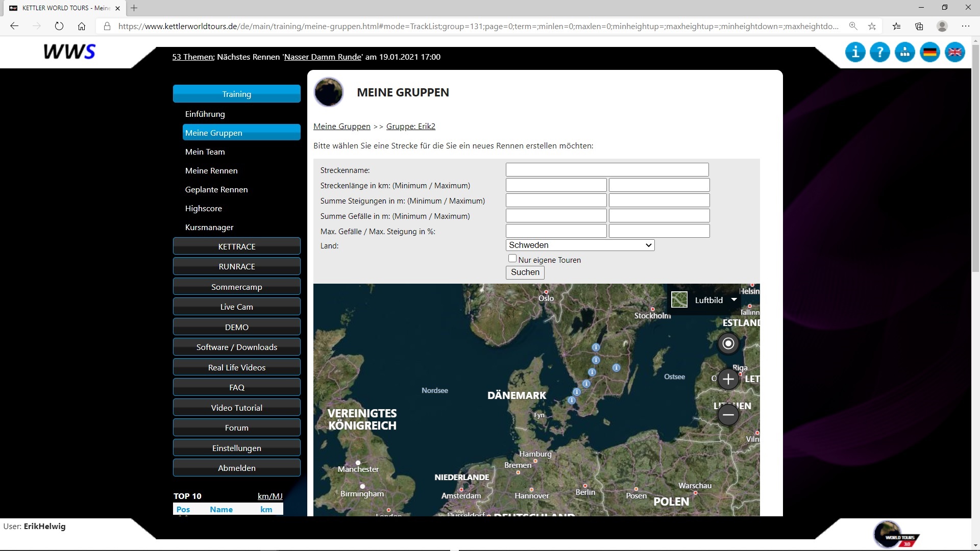The height and width of the screenshot is (551, 980).
Task: Open Geplante Rennen
Action: click(x=216, y=189)
